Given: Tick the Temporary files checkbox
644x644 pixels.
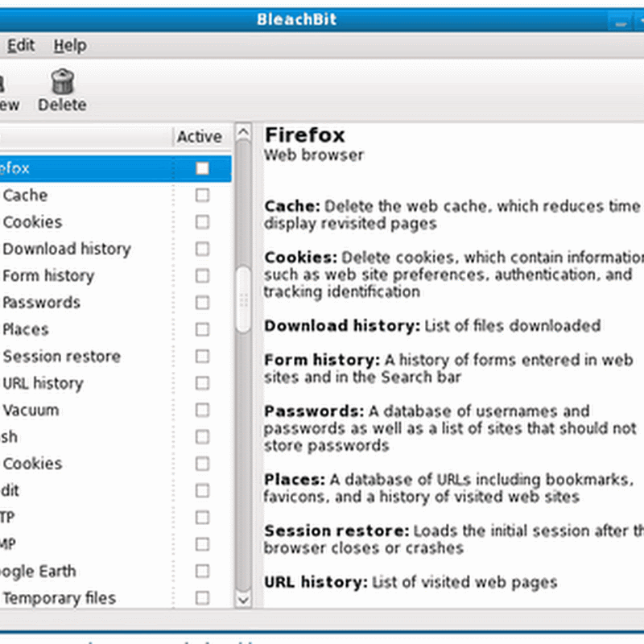Looking at the screenshot, I should click(202, 597).
